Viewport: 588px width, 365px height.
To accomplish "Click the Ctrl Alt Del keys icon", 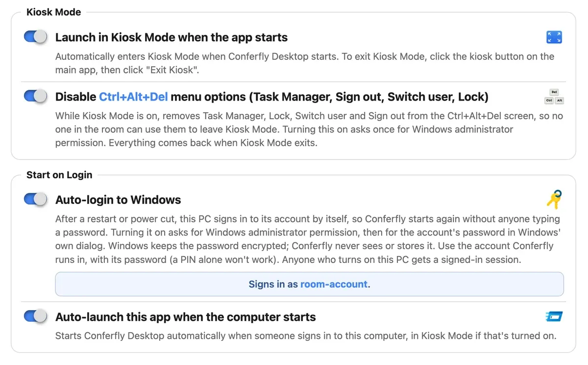I will (554, 97).
